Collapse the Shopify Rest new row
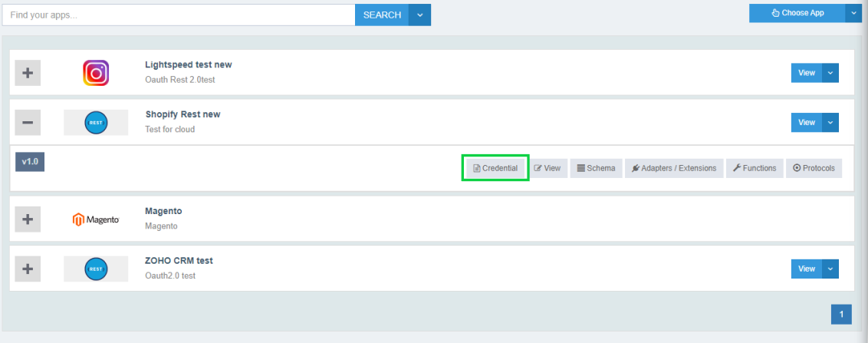The height and width of the screenshot is (343, 868). (28, 123)
